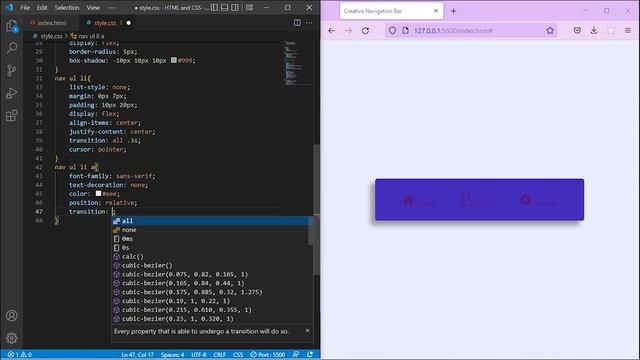This screenshot has height=360, width=640.
Task: Open the Selection menu
Action: 67,7
